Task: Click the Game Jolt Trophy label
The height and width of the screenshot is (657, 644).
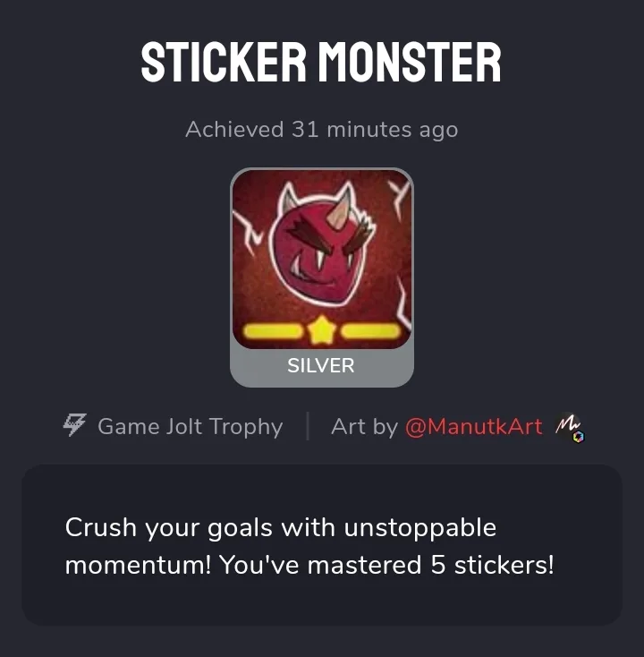Action: click(191, 427)
